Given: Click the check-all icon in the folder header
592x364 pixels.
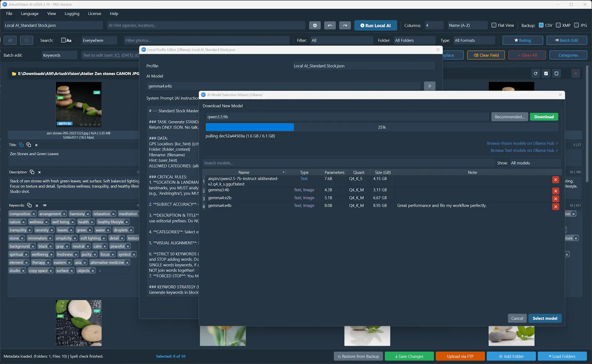Looking at the screenshot, I should [x=546, y=74].
